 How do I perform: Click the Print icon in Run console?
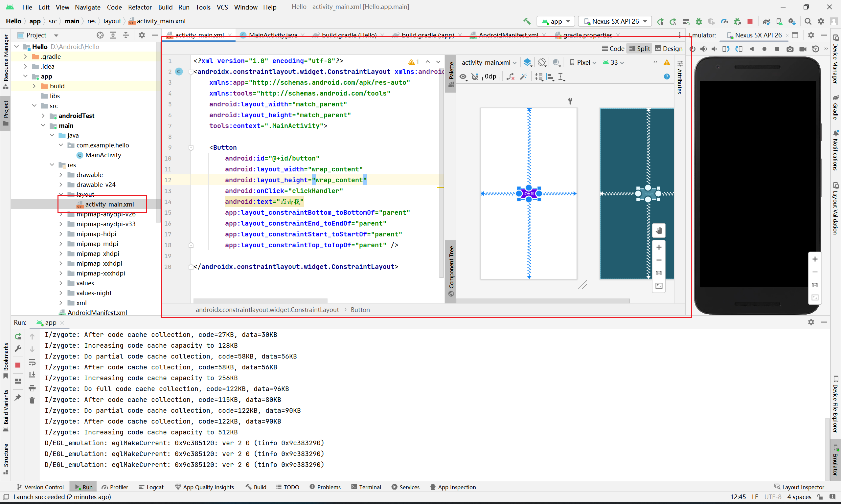(x=32, y=387)
